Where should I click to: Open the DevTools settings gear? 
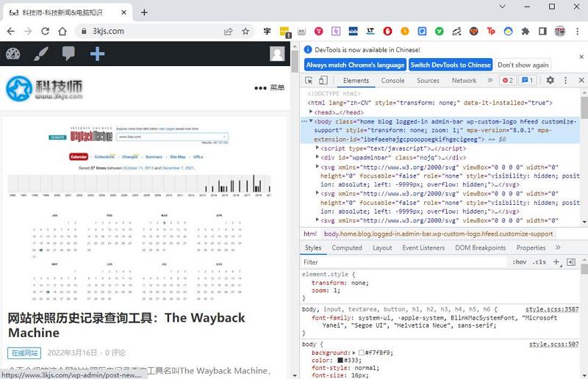click(550, 80)
